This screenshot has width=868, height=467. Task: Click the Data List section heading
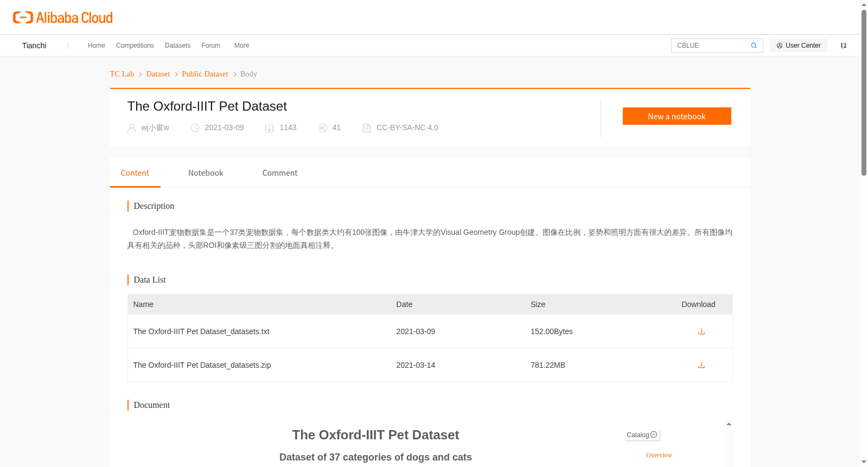coord(150,280)
